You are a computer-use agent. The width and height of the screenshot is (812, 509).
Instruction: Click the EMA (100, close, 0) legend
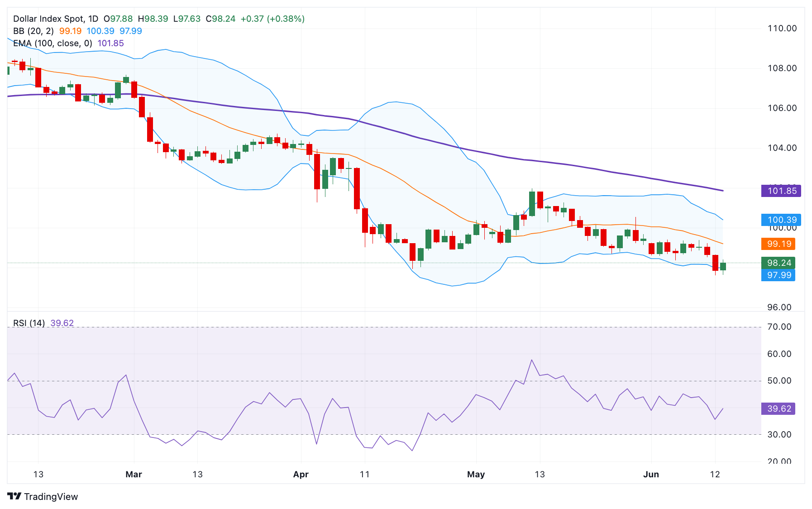click(x=53, y=43)
